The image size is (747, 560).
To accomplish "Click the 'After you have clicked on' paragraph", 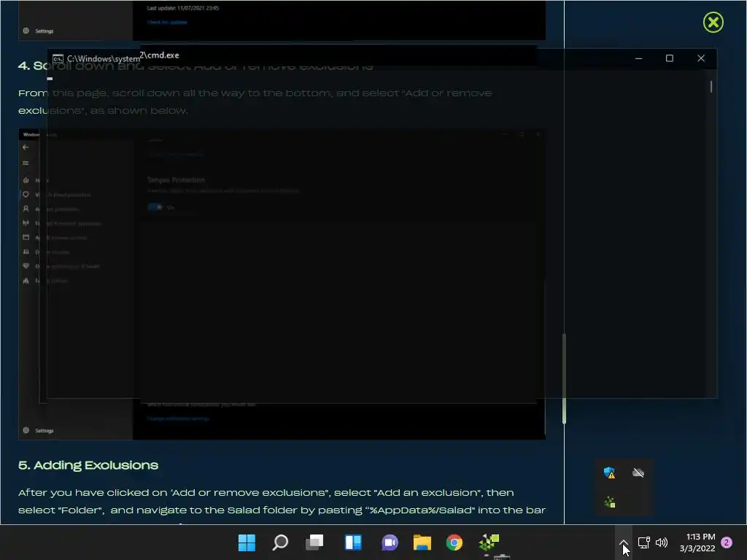I will 282,501.
